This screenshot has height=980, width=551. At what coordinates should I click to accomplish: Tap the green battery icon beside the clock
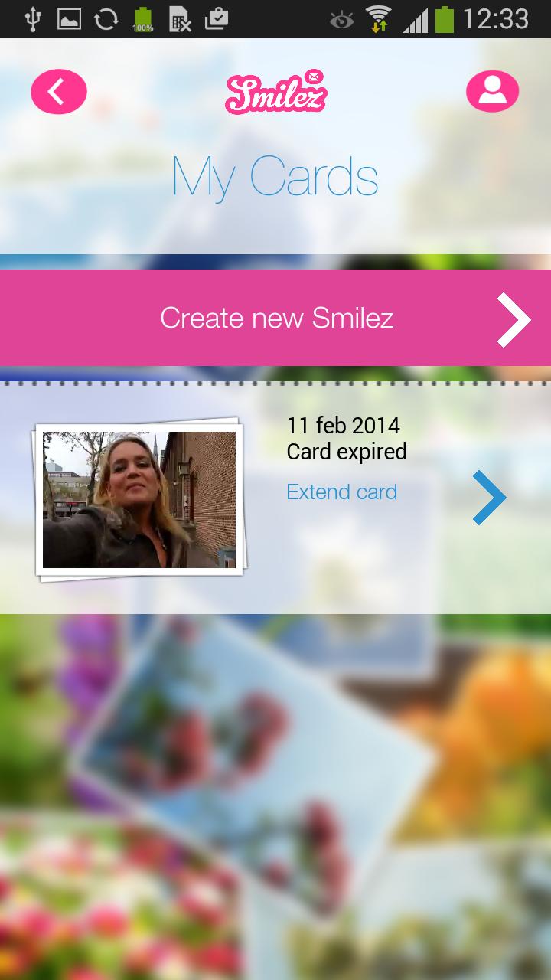pos(445,19)
